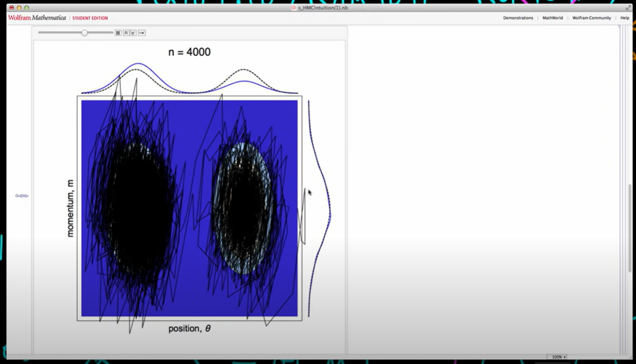Click the Out[25] cell label
Screen dimensions: 636x364
pyautogui.click(x=22, y=196)
